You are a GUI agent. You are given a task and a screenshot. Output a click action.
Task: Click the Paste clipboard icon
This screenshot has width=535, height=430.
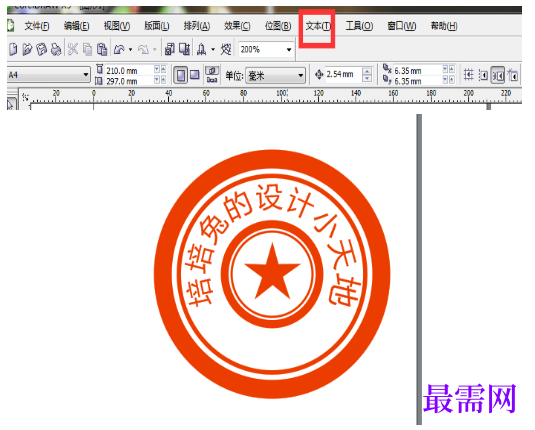(x=102, y=49)
